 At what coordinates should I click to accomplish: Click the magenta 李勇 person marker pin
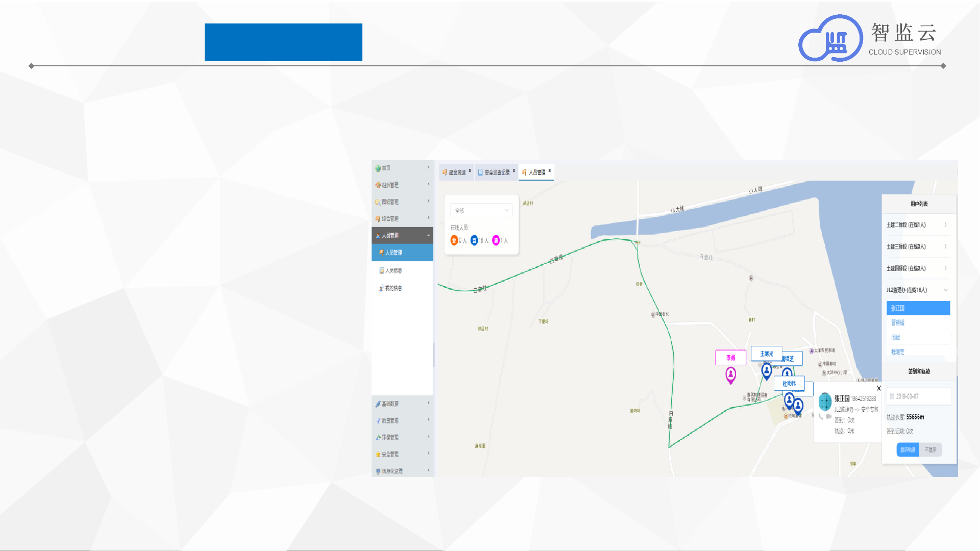coord(730,375)
